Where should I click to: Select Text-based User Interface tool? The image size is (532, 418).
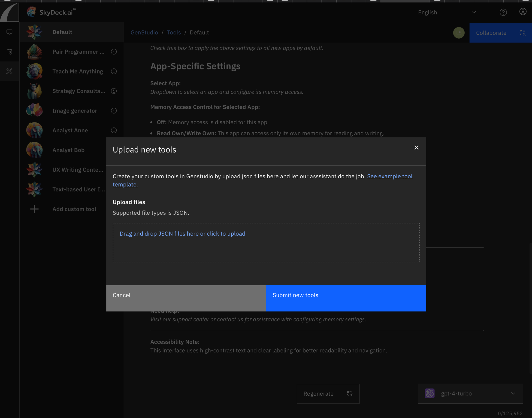(63, 189)
